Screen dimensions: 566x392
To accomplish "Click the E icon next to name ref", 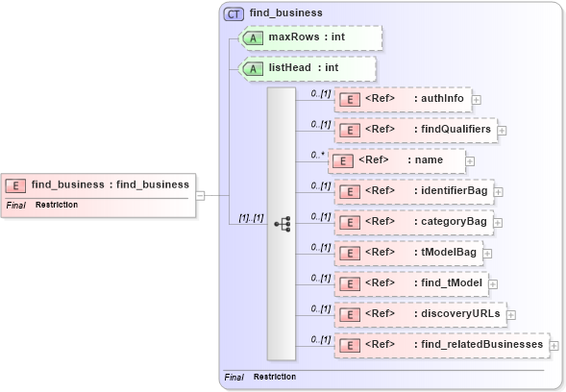I will tap(343, 161).
